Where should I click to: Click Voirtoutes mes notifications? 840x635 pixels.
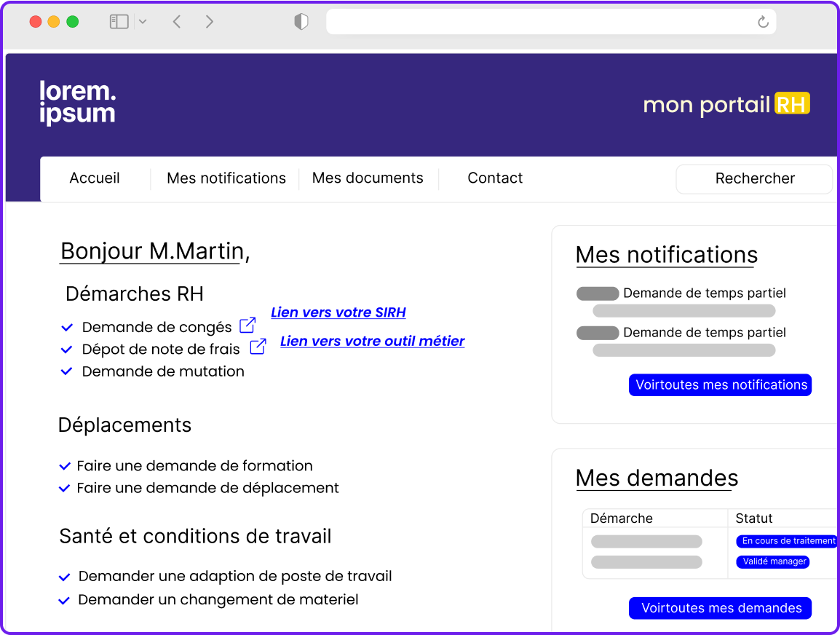[x=720, y=384]
